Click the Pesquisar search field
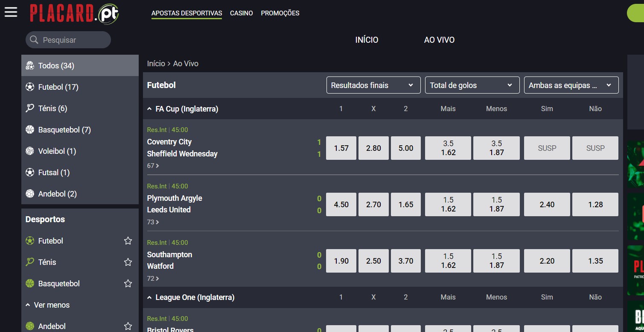The height and width of the screenshot is (332, 644). tap(68, 40)
